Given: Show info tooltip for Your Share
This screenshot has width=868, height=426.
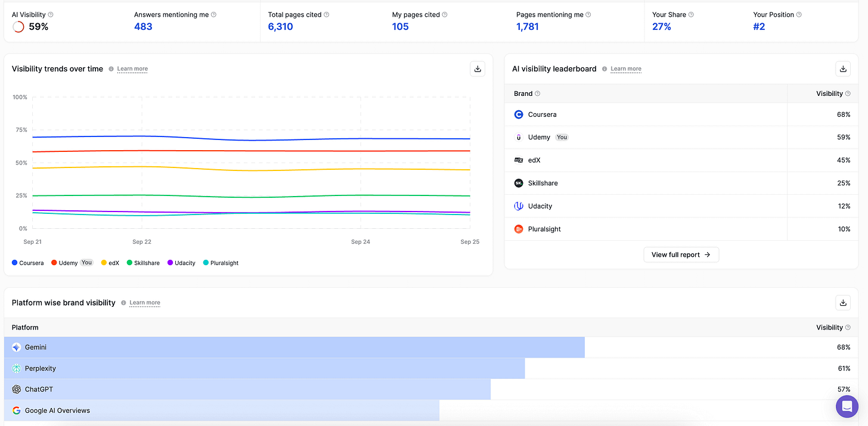Looking at the screenshot, I should tap(691, 14).
